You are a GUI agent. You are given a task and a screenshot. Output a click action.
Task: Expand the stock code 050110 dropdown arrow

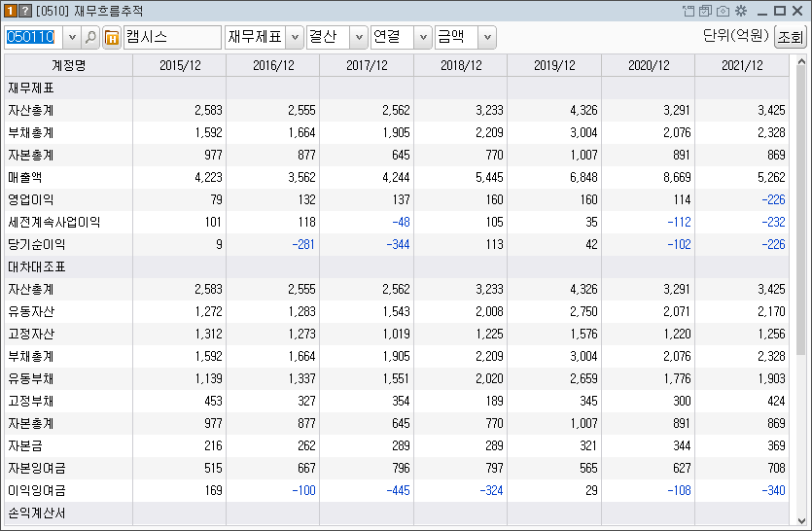point(72,37)
